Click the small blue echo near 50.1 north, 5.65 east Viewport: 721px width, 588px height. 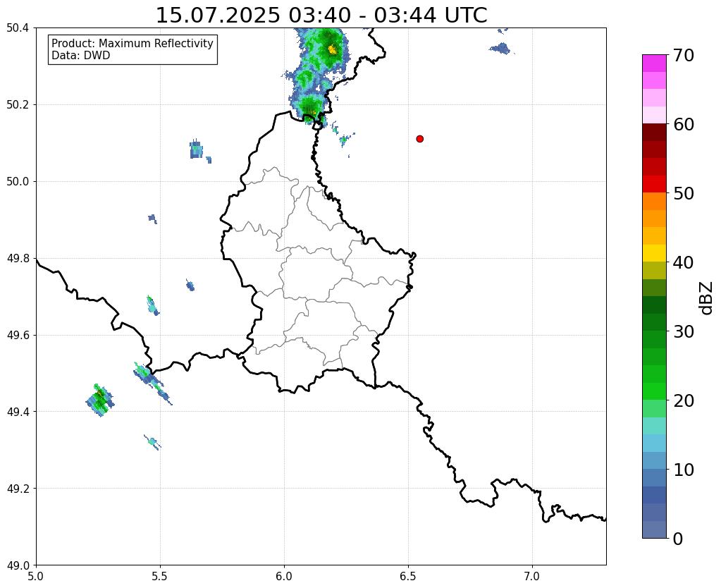click(197, 149)
